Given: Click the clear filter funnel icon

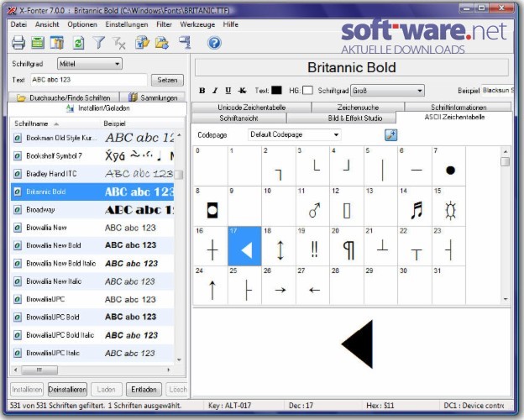Looking at the screenshot, I should pyautogui.click(x=119, y=43).
